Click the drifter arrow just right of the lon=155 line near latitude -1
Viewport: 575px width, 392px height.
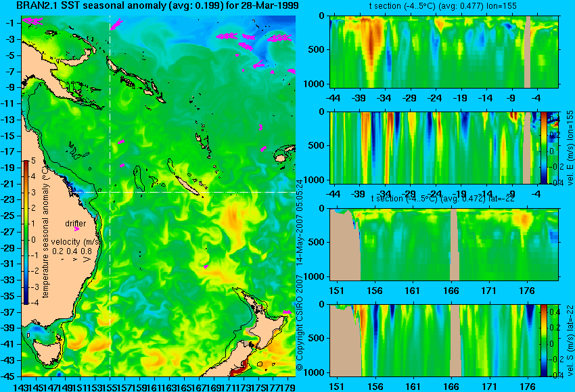tap(116, 24)
